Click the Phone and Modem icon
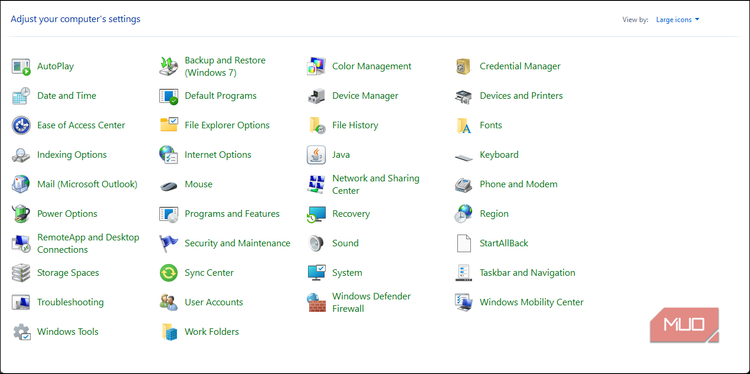750x374 pixels. (463, 185)
